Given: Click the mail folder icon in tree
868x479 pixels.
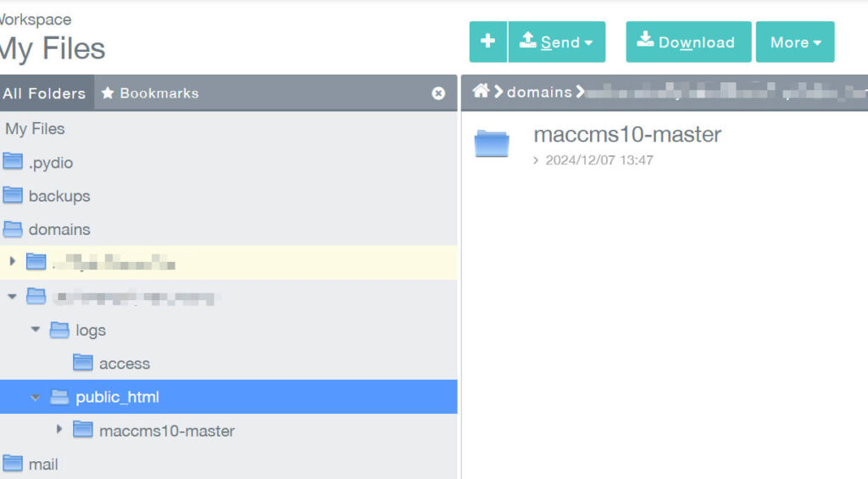Looking at the screenshot, I should click(x=13, y=464).
